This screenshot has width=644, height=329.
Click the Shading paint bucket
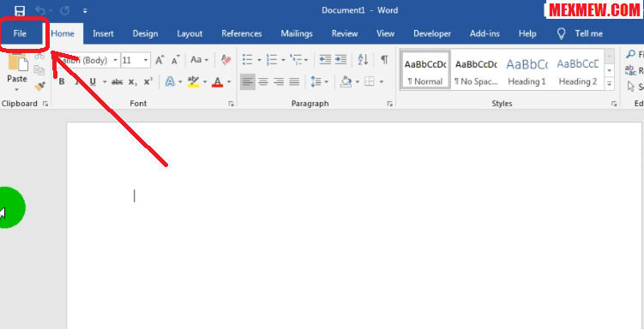pos(346,81)
